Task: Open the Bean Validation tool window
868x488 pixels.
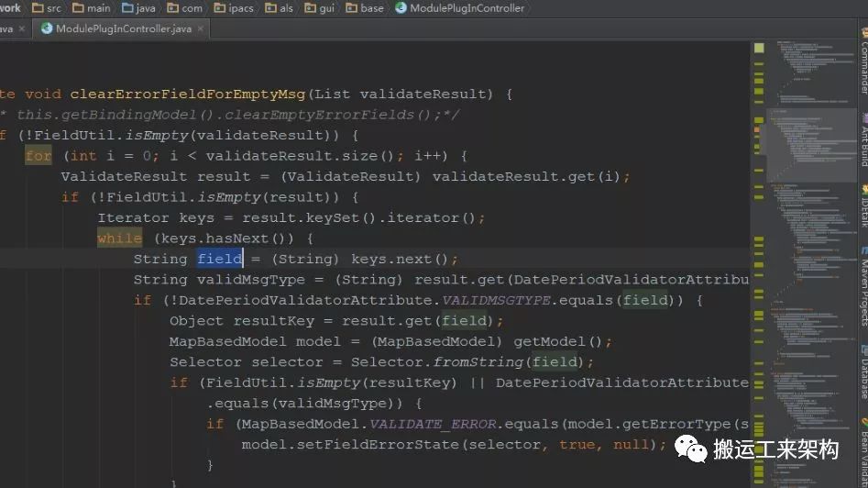Action: click(863, 453)
